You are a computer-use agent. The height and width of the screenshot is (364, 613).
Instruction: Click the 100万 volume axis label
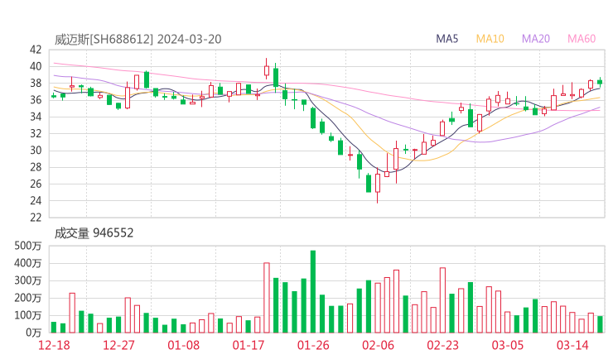coord(27,315)
